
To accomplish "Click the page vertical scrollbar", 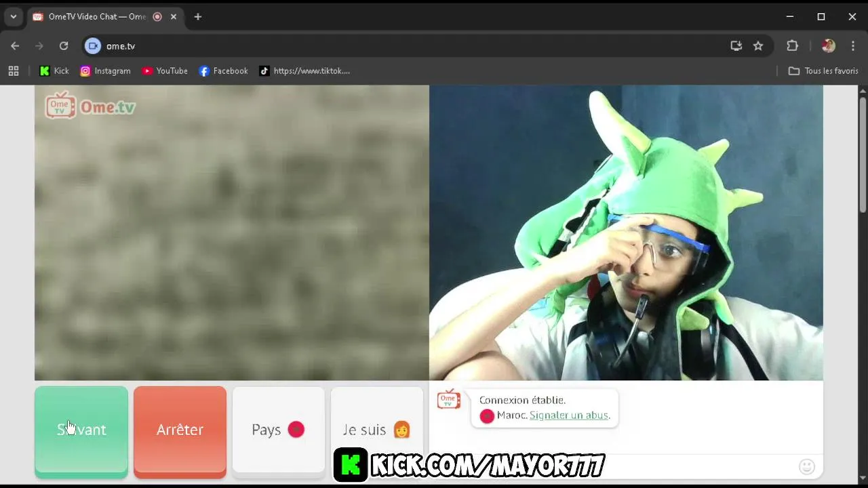I will click(x=863, y=156).
